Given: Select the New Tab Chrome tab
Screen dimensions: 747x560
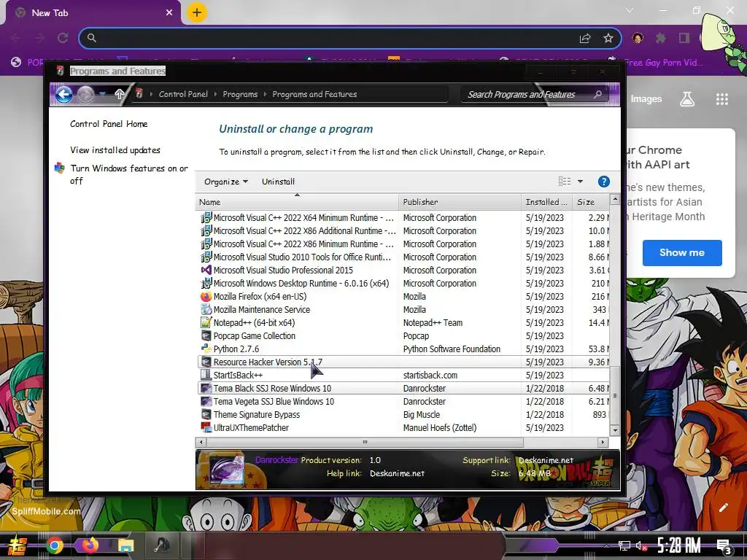Looking at the screenshot, I should [93, 13].
